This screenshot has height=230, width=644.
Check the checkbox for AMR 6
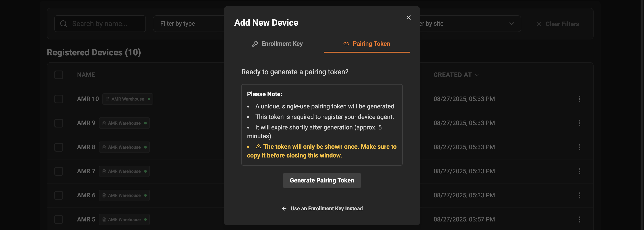tap(58, 195)
